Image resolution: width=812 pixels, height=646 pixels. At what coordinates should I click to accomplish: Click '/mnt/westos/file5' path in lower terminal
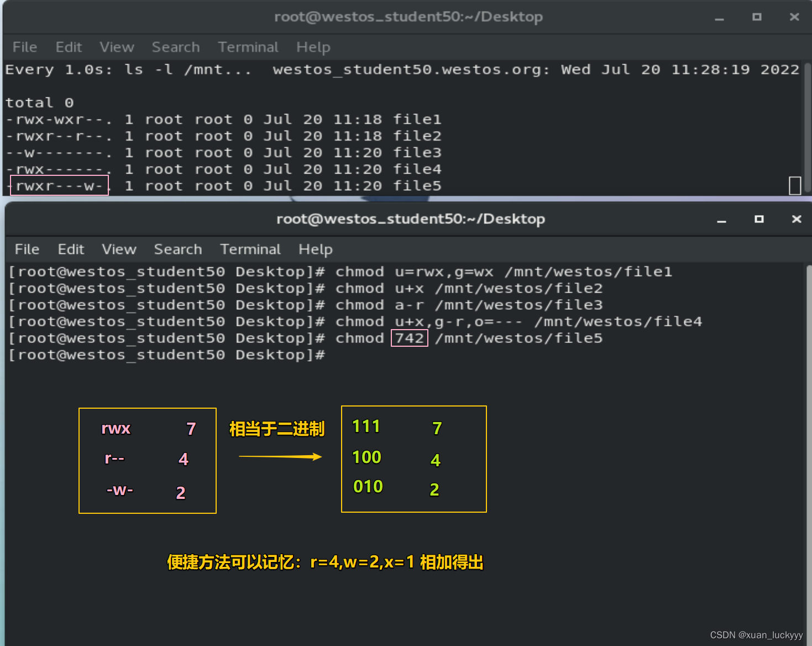point(518,338)
